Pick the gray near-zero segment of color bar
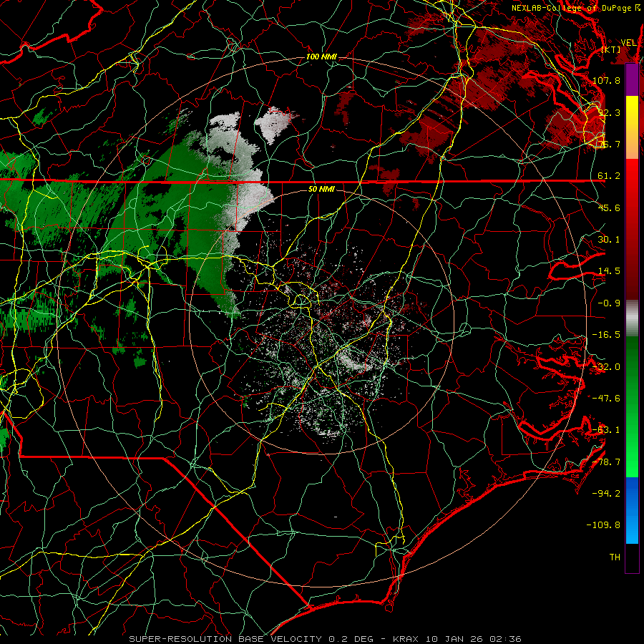644x644 pixels. (x=632, y=318)
